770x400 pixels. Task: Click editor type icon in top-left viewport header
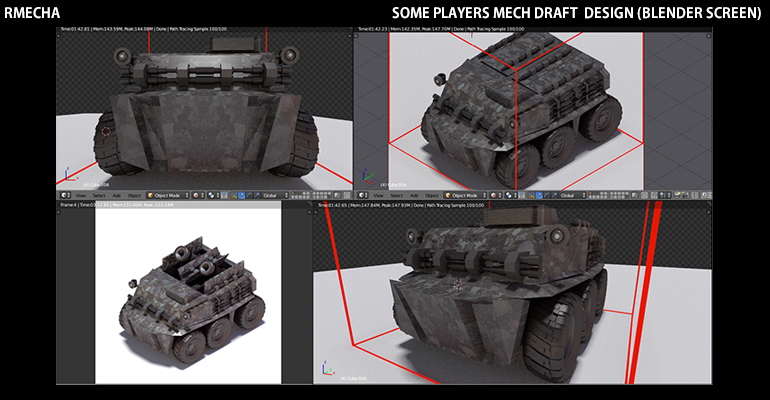[64, 195]
